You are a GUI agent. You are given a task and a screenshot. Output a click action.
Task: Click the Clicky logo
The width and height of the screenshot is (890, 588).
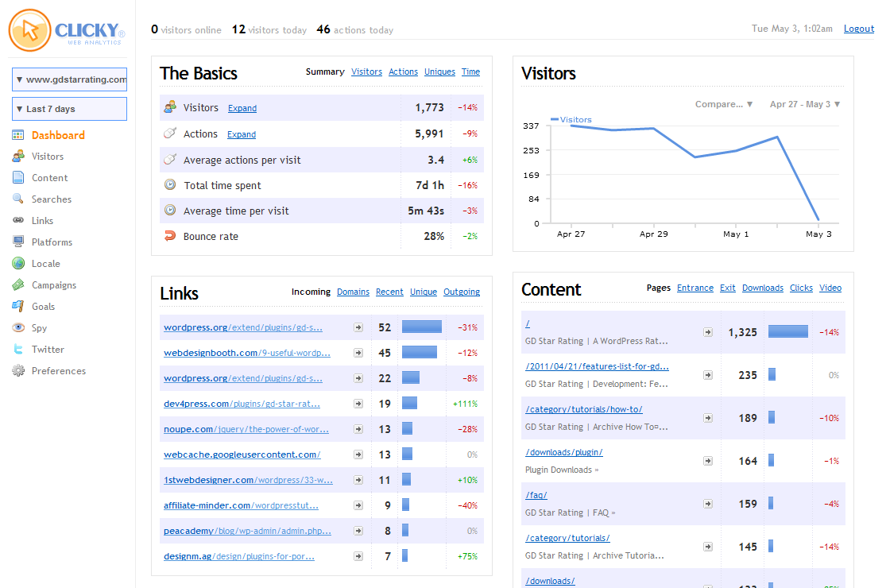pyautogui.click(x=67, y=31)
